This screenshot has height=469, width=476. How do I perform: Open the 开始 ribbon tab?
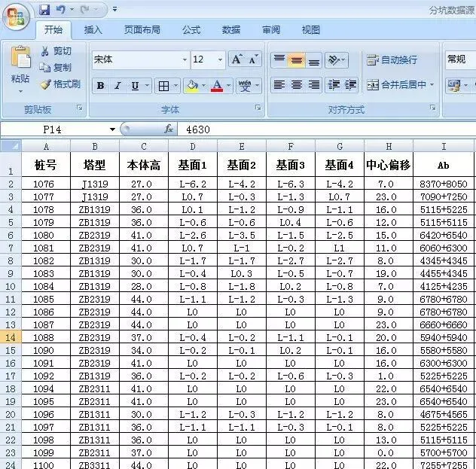53,29
